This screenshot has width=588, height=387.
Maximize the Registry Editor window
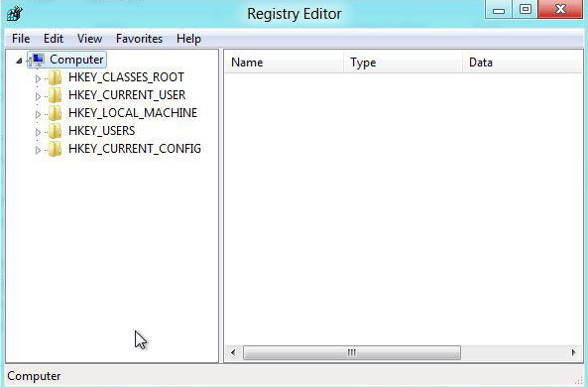point(525,9)
